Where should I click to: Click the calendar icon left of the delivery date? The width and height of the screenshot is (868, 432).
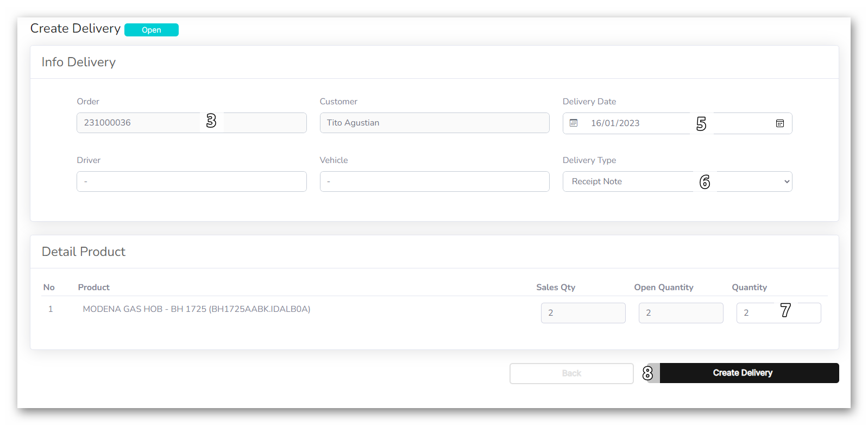(574, 123)
